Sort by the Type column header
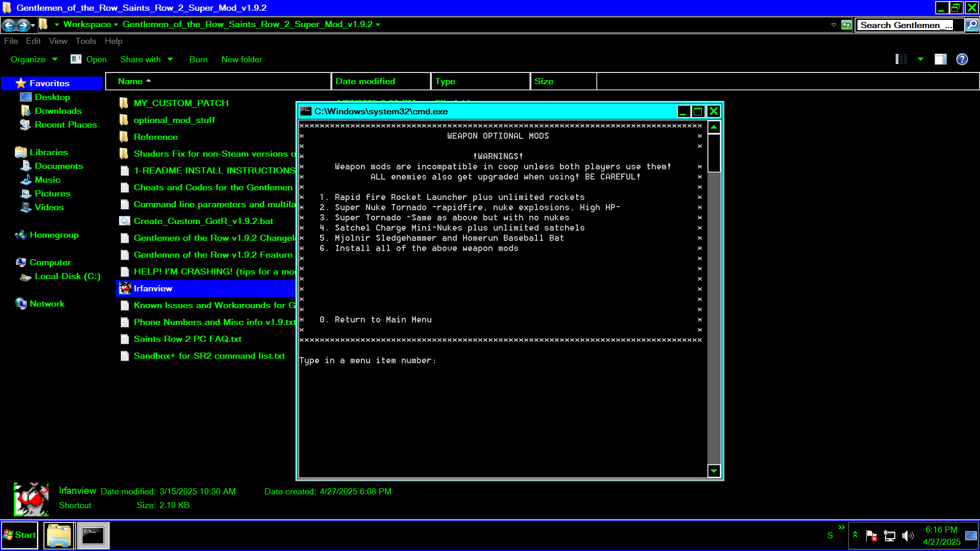980x551 pixels. [x=480, y=82]
